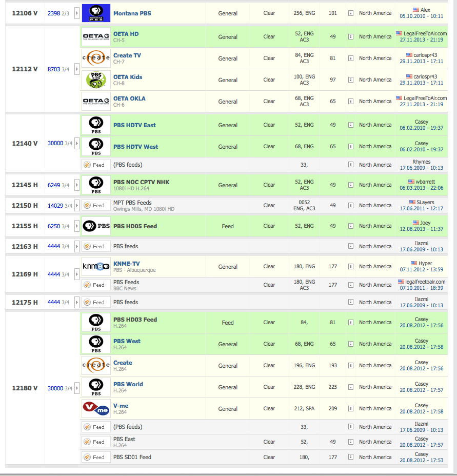Expand the arrow next to 8703 symbol rate
Viewport: 457px width, 476px height.
click(x=77, y=69)
